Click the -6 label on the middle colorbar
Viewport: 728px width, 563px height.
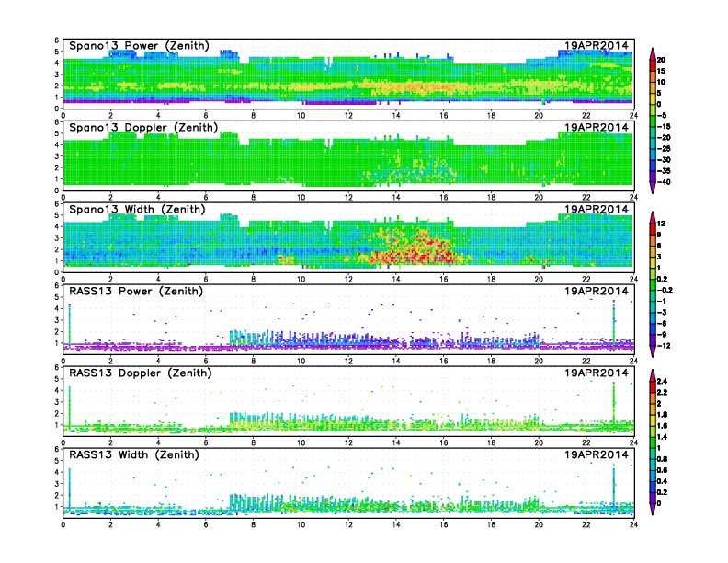click(x=662, y=323)
